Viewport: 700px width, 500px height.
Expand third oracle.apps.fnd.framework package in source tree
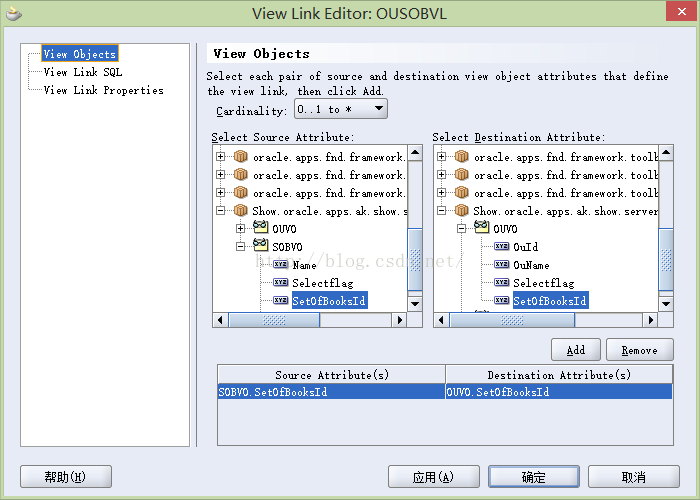click(220, 192)
